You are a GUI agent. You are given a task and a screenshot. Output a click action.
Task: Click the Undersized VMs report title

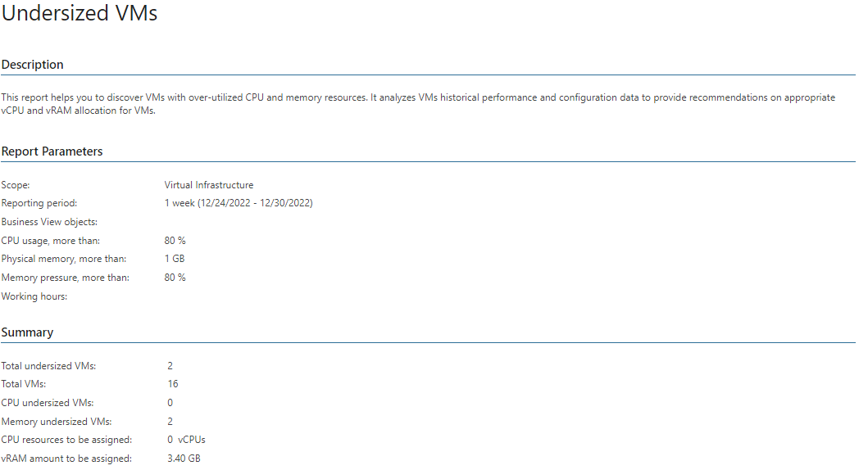[x=80, y=13]
